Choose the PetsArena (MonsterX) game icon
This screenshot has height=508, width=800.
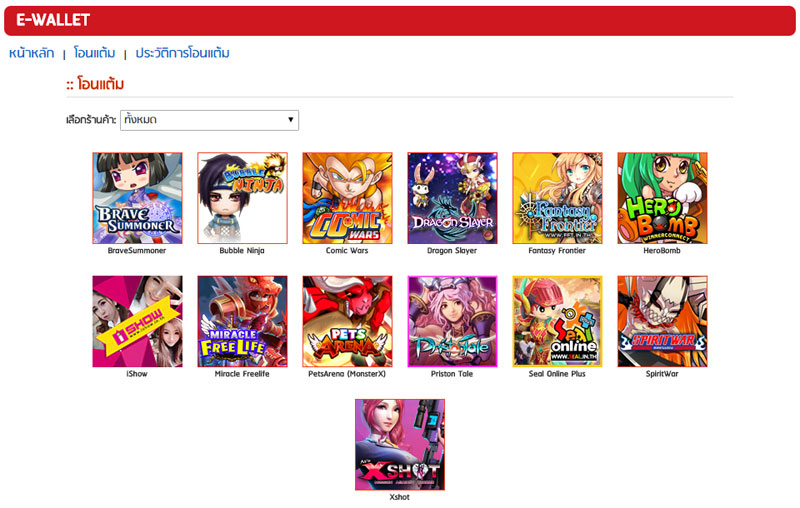[x=347, y=321]
